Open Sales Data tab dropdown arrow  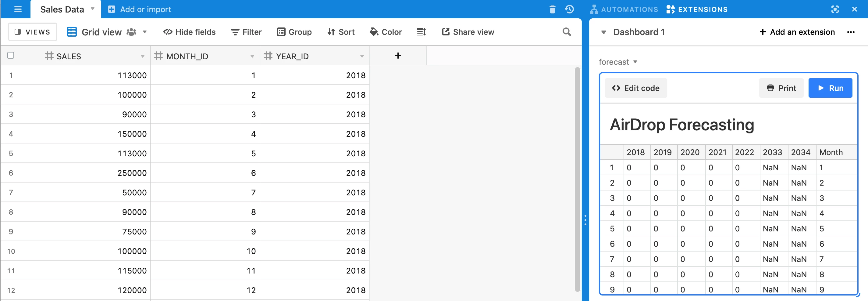click(93, 9)
